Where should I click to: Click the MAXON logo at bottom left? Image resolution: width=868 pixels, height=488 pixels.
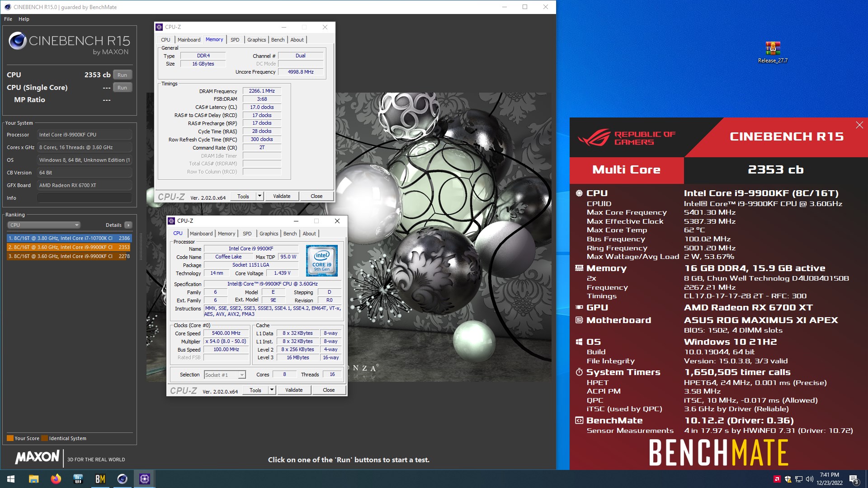pos(37,457)
